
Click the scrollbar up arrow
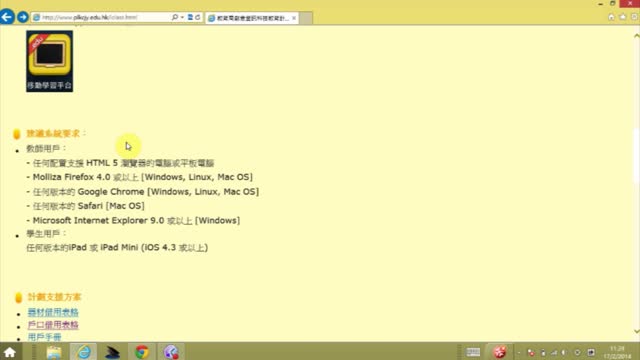[x=636, y=36]
